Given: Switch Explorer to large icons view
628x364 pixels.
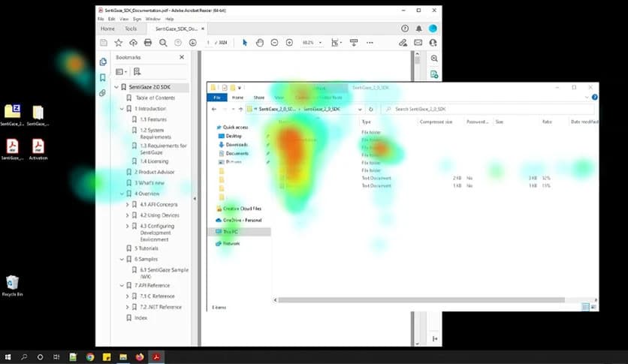Looking at the screenshot, I should 593,307.
